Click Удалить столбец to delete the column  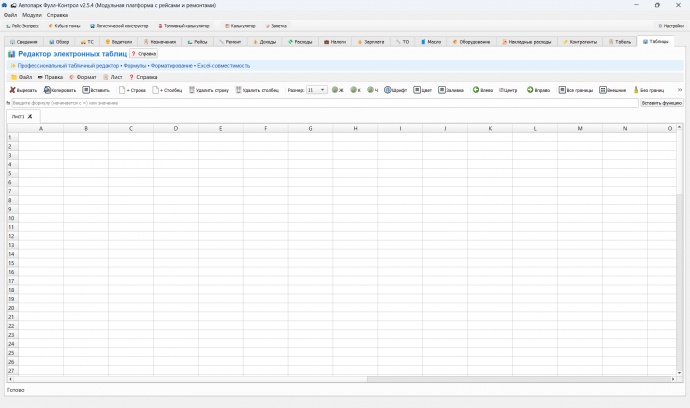click(257, 90)
